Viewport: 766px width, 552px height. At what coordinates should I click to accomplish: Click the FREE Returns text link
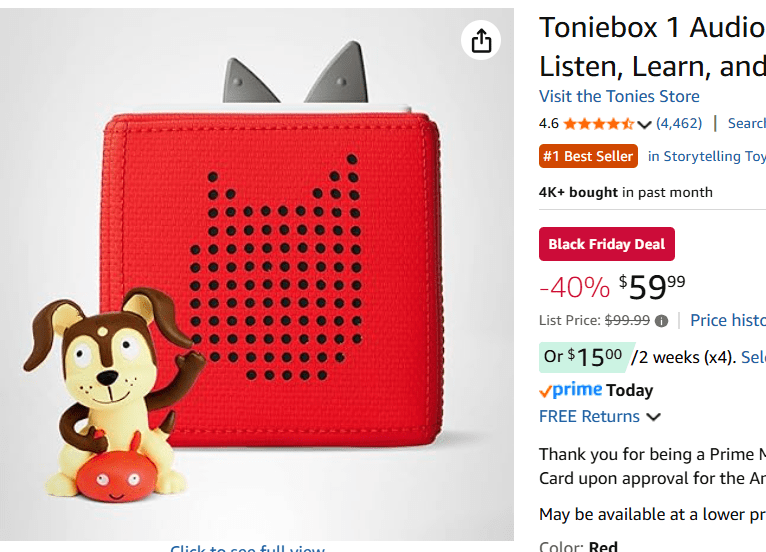tap(589, 417)
